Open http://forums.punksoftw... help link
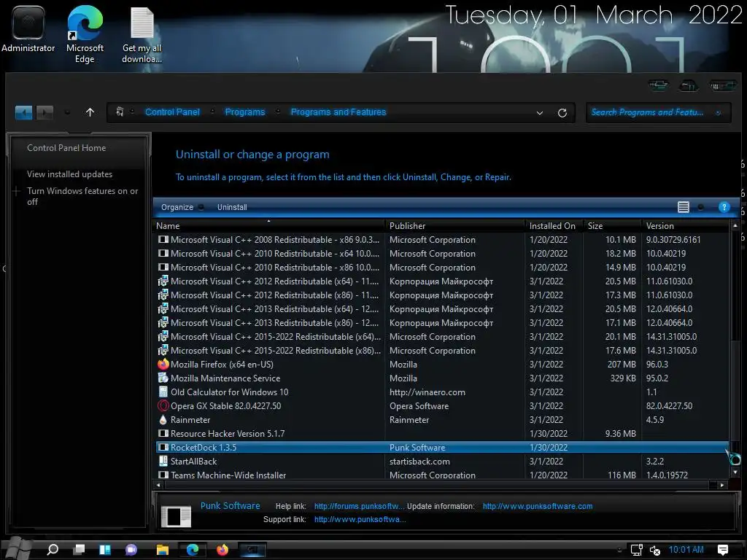 pyautogui.click(x=359, y=506)
